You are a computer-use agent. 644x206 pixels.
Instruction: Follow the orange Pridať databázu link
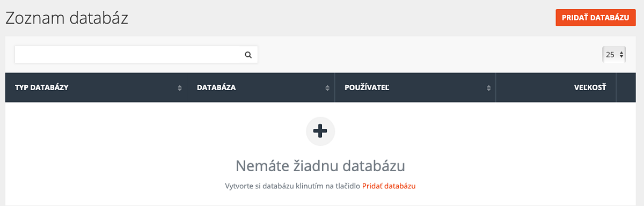(x=389, y=186)
